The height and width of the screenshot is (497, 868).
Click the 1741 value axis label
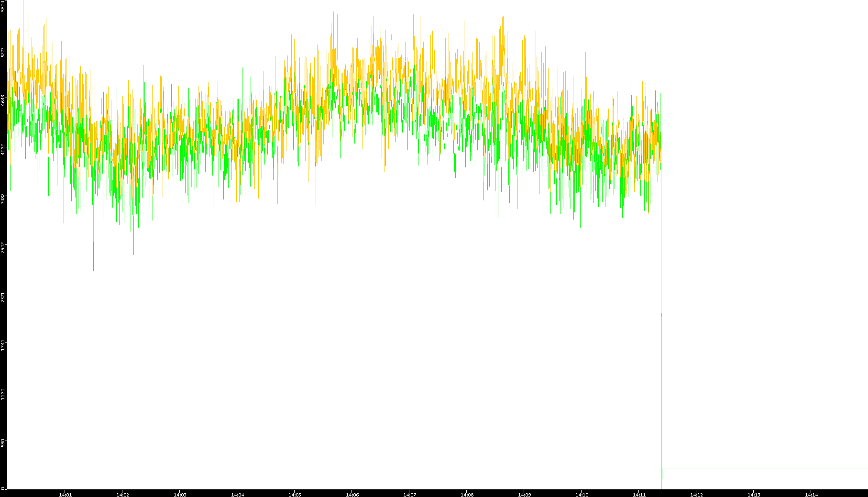pyautogui.click(x=3, y=345)
